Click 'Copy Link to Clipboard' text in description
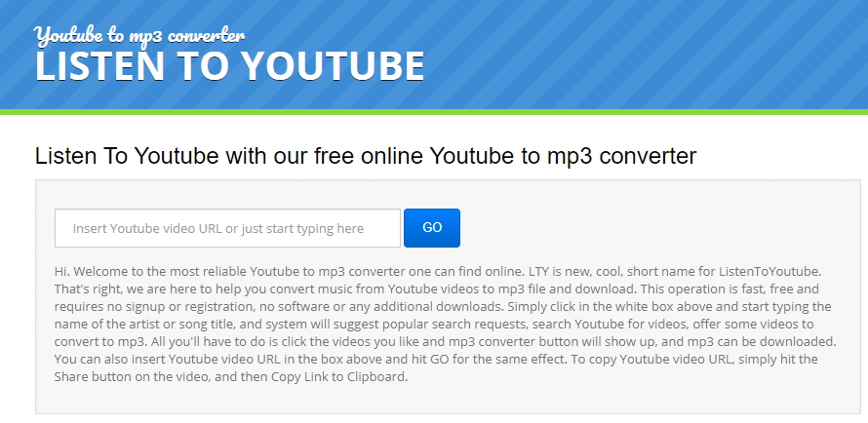This screenshot has width=868, height=423. coord(338,377)
